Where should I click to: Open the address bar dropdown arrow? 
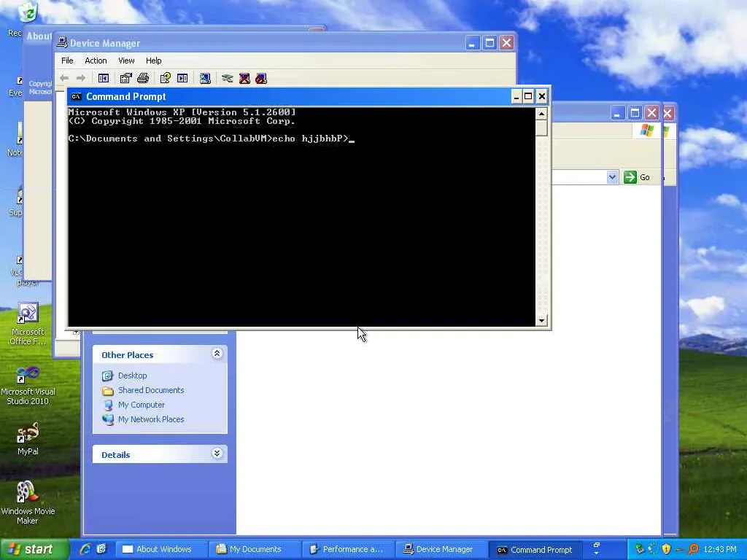coord(612,177)
